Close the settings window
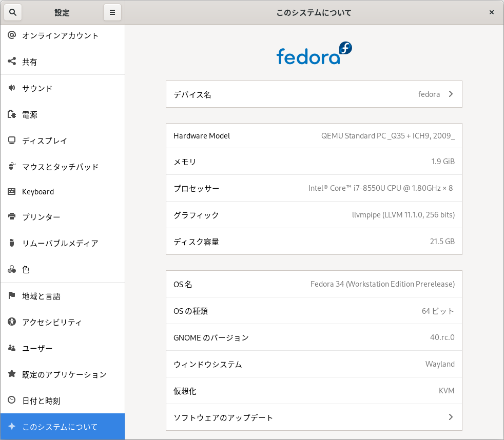Viewport: 504px width, 440px height. [x=492, y=12]
